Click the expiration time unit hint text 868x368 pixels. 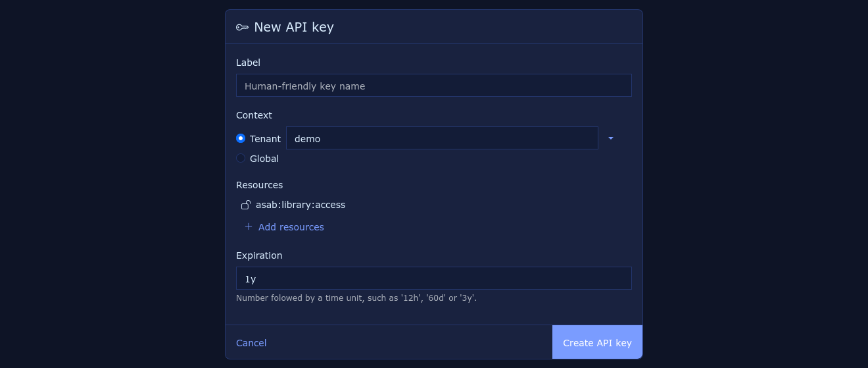356,298
